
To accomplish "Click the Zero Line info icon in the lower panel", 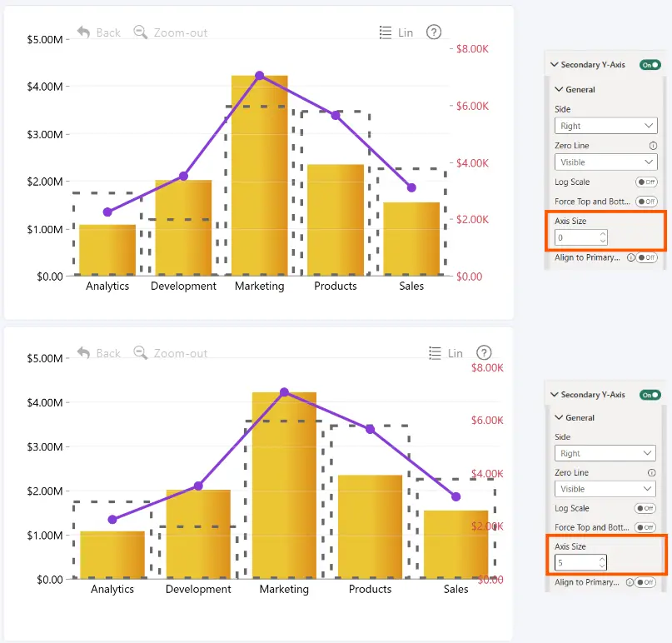I will 651,473.
